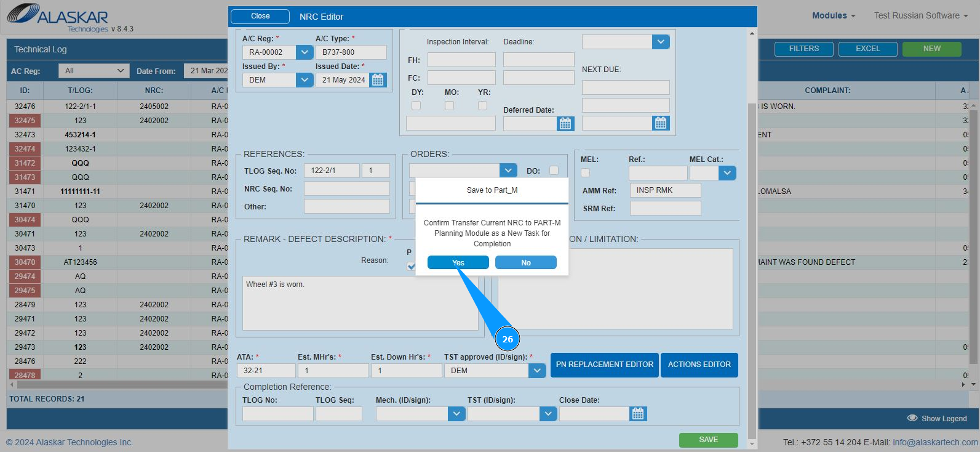The width and height of the screenshot is (980, 452).
Task: Focus the Other reference field
Action: click(x=347, y=206)
